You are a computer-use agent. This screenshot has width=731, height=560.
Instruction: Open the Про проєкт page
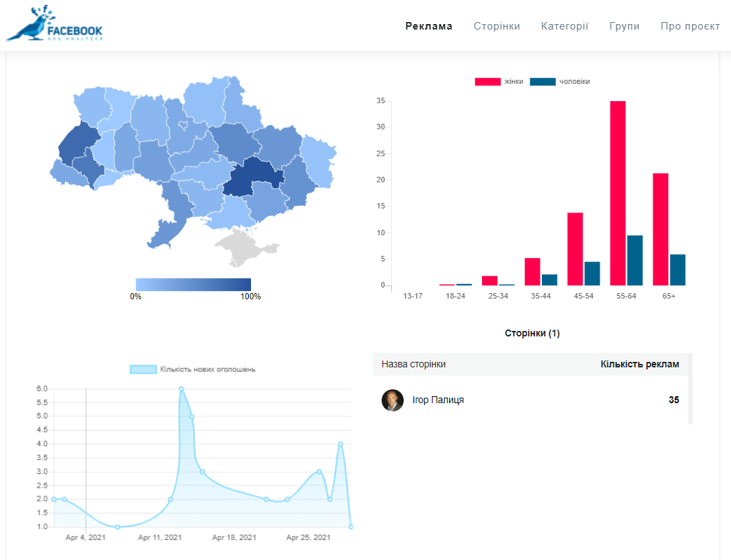(690, 26)
